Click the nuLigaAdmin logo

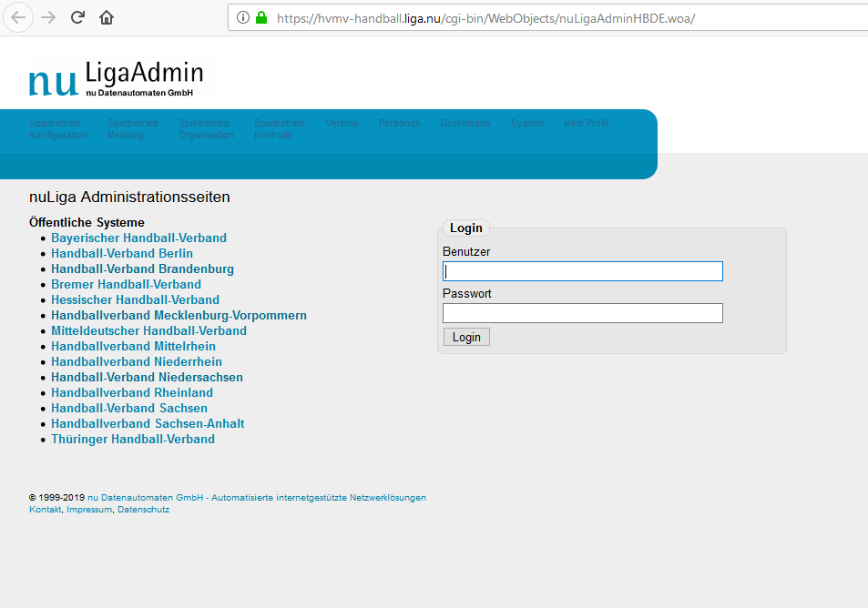pyautogui.click(x=116, y=79)
